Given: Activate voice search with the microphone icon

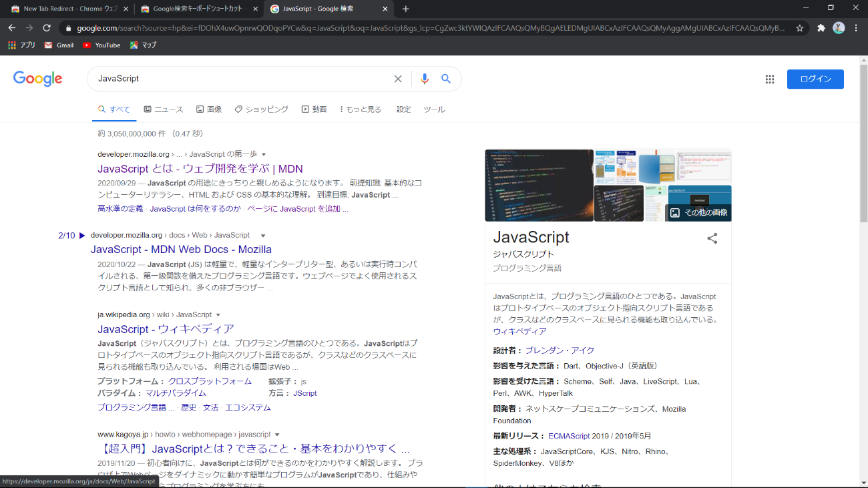Looking at the screenshot, I should pos(425,78).
